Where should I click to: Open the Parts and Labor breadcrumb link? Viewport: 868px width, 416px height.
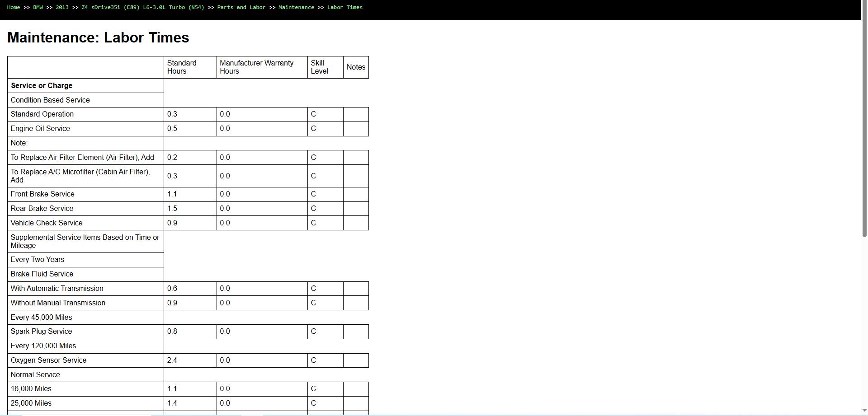(241, 7)
